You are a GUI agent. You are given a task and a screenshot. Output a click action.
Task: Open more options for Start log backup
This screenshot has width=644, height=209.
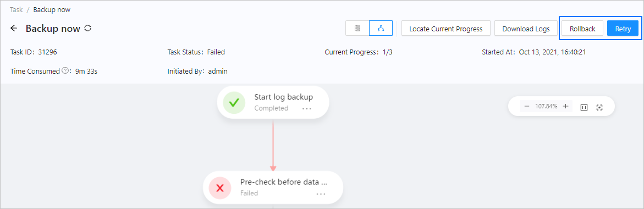coord(307,109)
